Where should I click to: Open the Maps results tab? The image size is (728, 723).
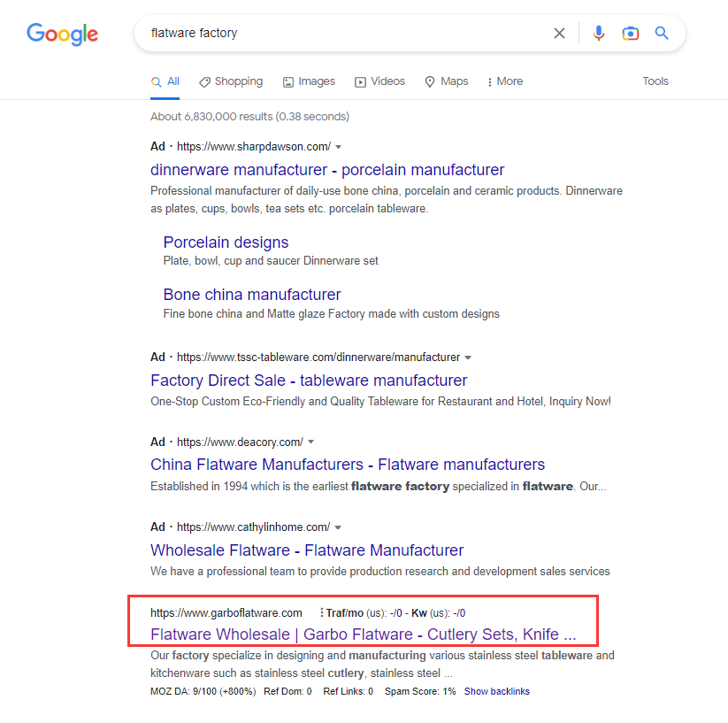pos(447,81)
